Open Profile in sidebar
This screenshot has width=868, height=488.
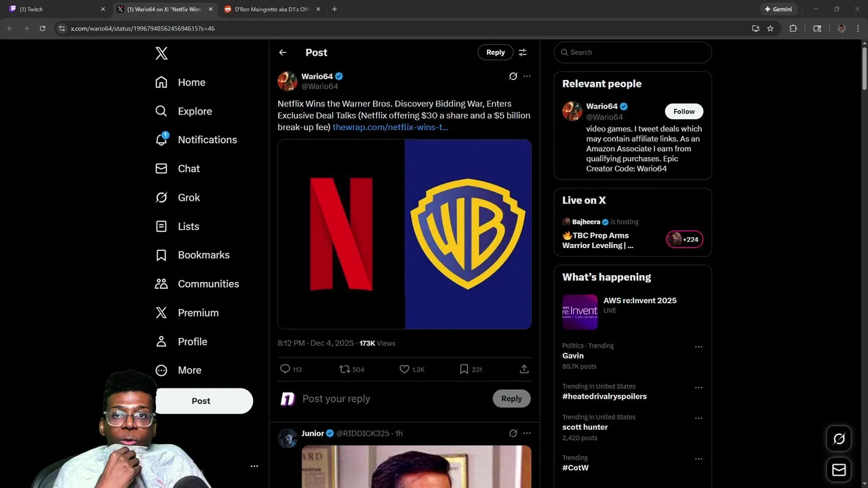pos(181,342)
